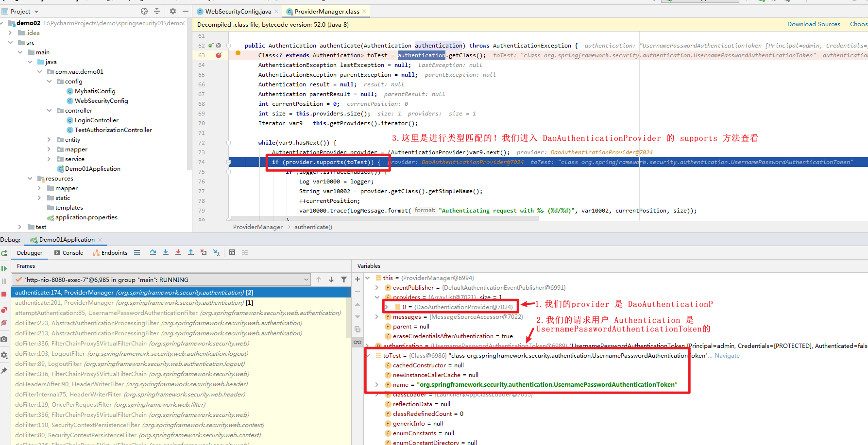
Task: Toggle the breakpoint on line 63 gutter
Action: pos(219,55)
